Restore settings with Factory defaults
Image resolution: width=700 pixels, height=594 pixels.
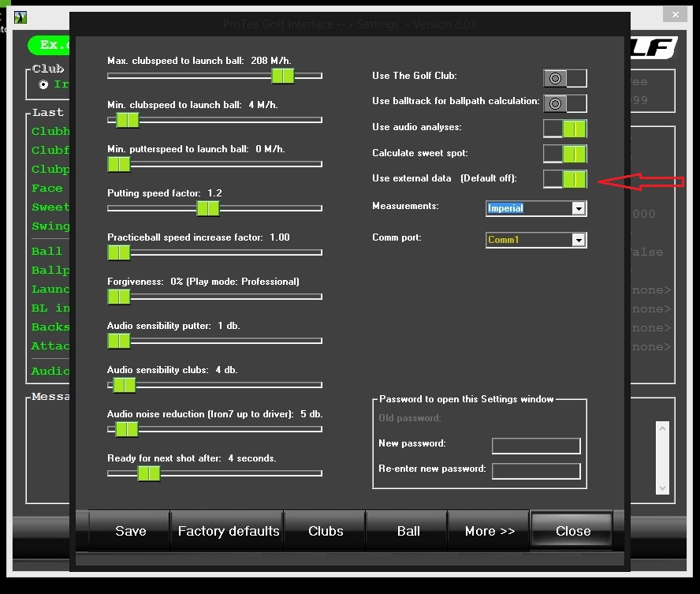click(x=228, y=531)
